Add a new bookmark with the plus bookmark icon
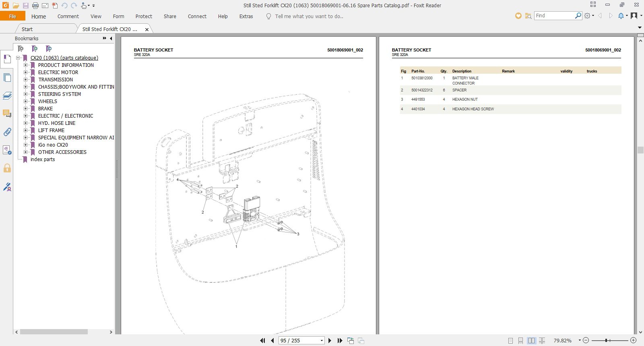 tap(35, 49)
